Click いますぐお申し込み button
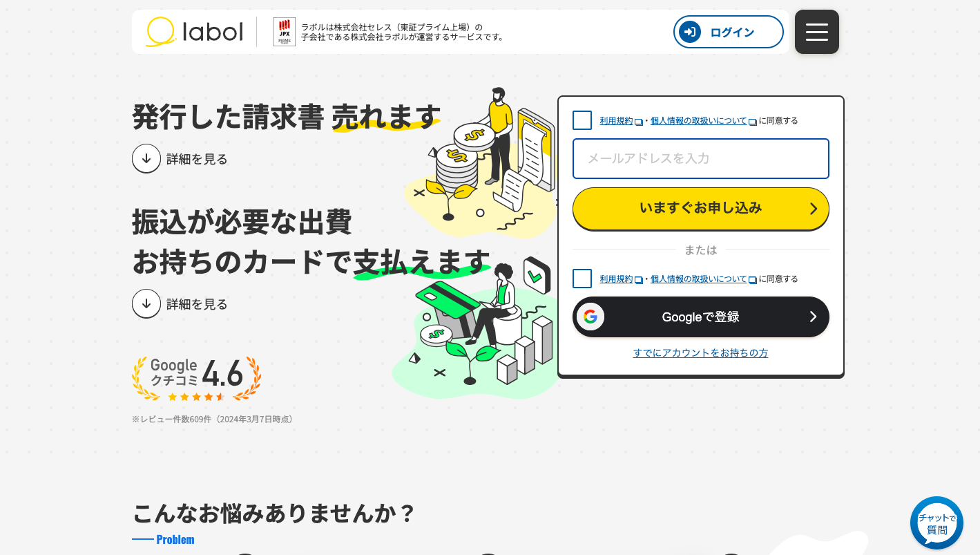 tap(701, 208)
